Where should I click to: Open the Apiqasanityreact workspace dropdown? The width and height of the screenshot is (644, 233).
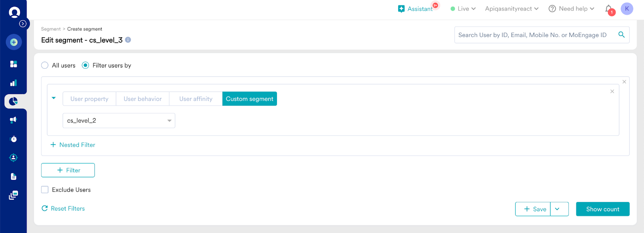[512, 9]
